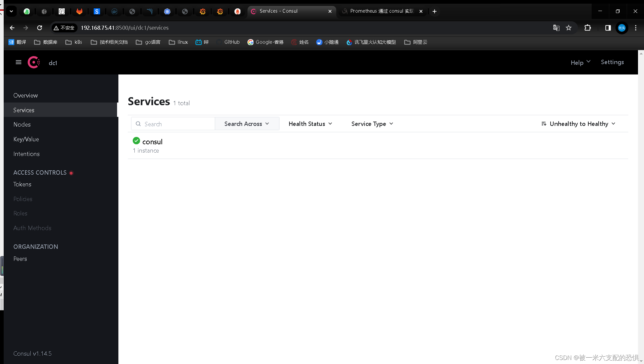The width and height of the screenshot is (644, 364).
Task: Expand the Health Status dropdown filter
Action: tap(310, 124)
